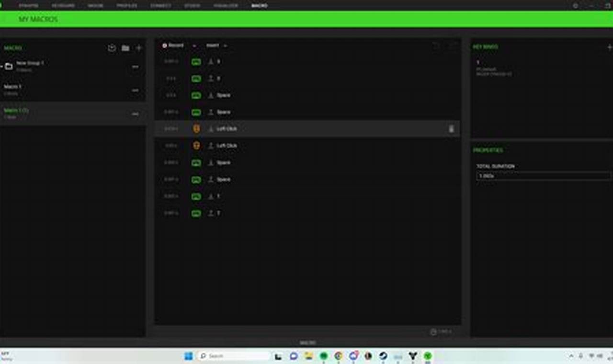Expand the Insert dropdown menu

pyautogui.click(x=225, y=46)
